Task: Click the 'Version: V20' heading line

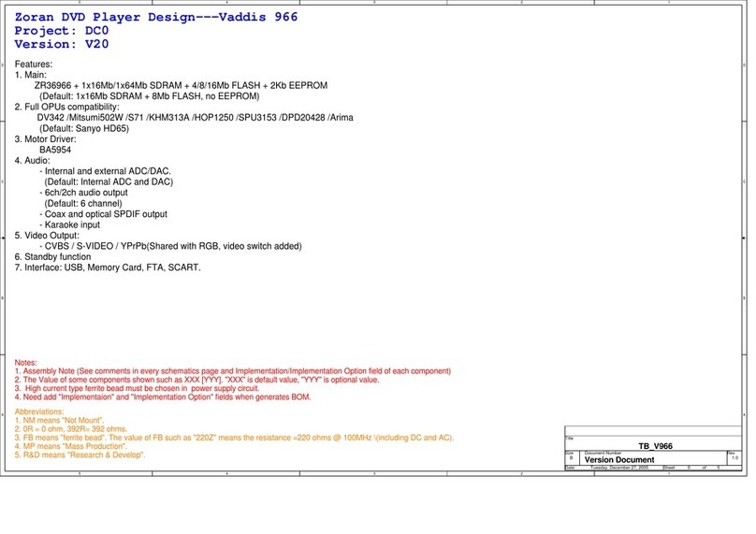Action: pos(62,44)
